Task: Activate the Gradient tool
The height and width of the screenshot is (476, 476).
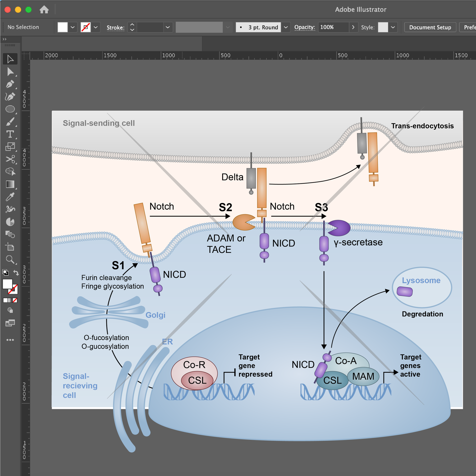Action: 10,184
